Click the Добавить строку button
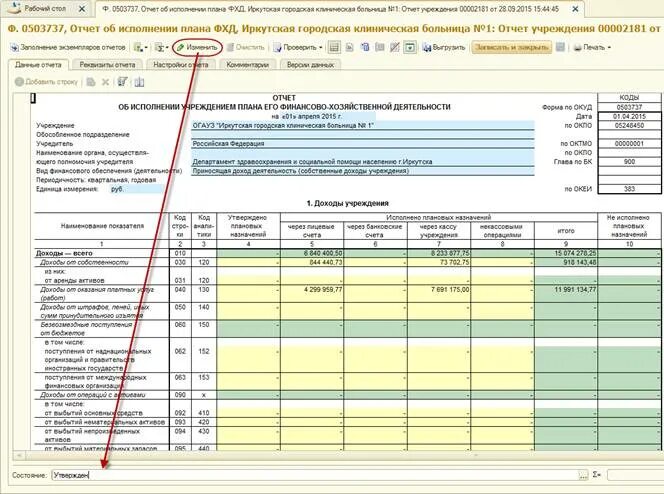The image size is (664, 494). (47, 82)
